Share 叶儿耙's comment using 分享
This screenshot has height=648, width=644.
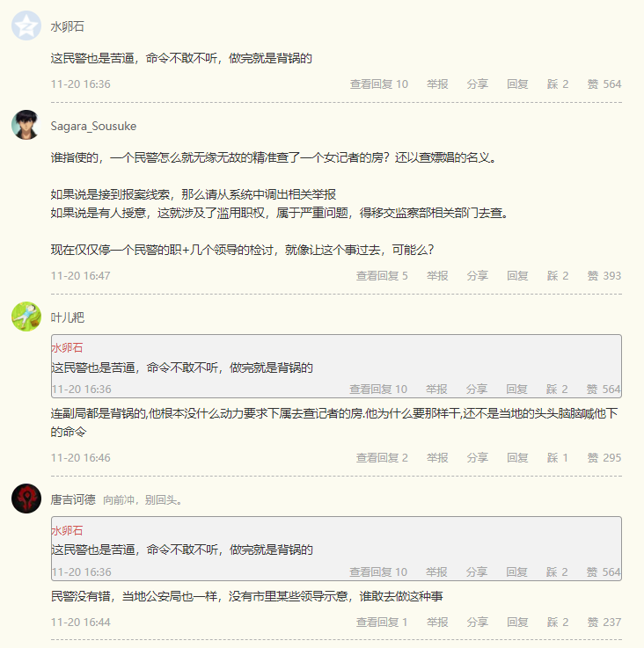(x=478, y=457)
